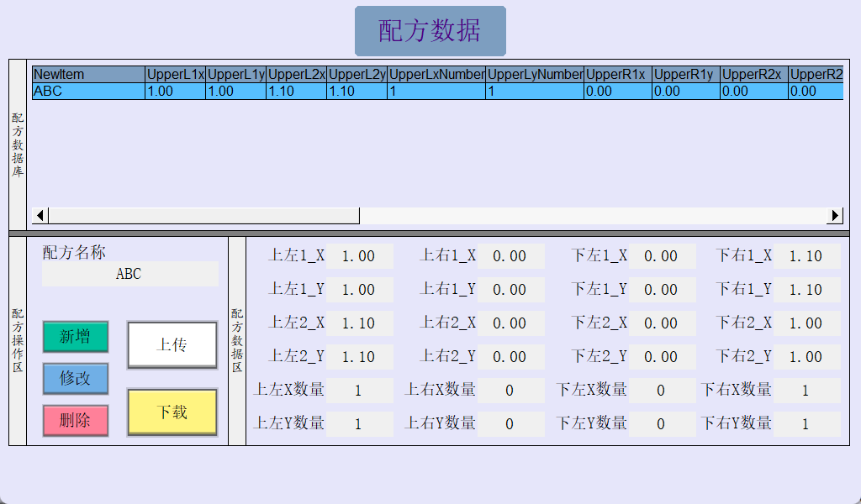Click the 上左X数量 value field
The height and width of the screenshot is (504, 861).
359,391
